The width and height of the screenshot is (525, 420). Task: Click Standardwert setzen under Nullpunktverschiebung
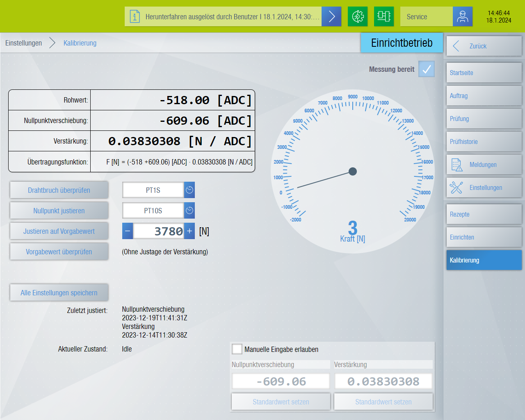281,402
